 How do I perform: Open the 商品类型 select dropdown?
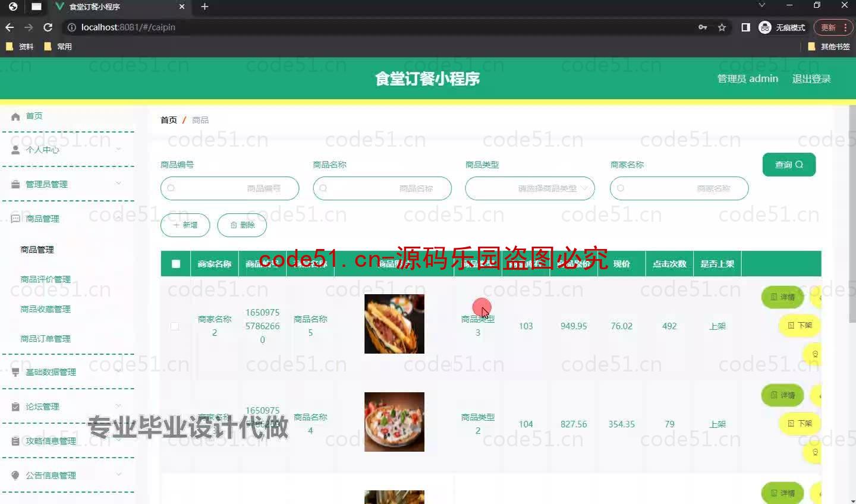click(x=530, y=188)
